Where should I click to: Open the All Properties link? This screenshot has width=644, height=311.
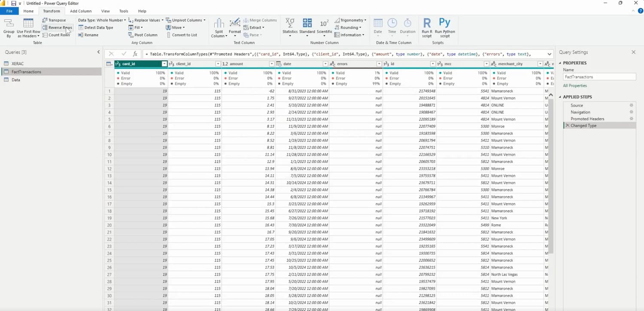tap(574, 85)
